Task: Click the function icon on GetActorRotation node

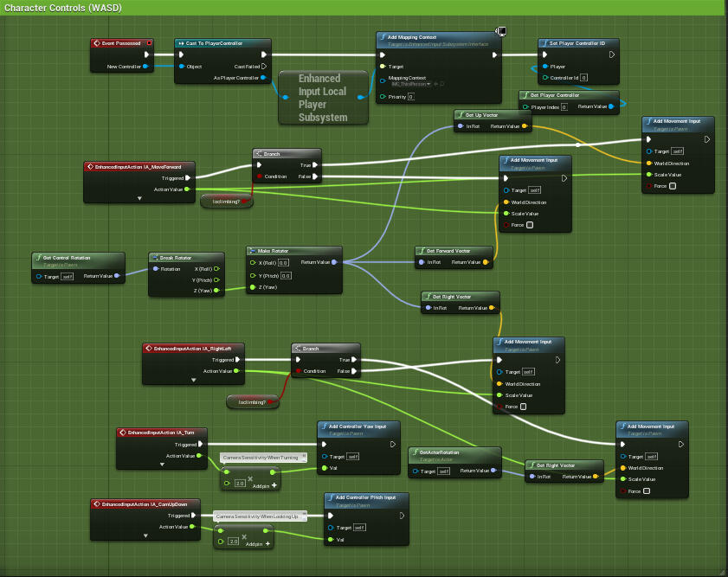Action: tap(414, 452)
